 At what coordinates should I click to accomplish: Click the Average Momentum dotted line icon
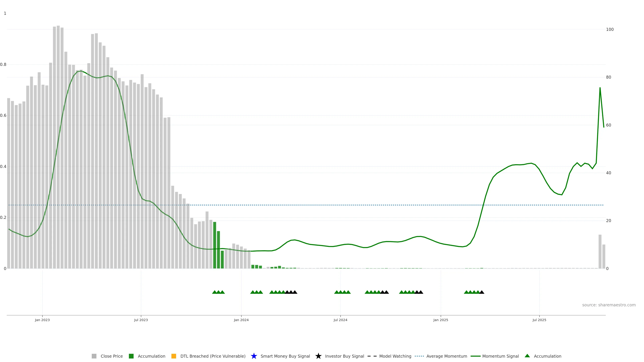coord(419,356)
